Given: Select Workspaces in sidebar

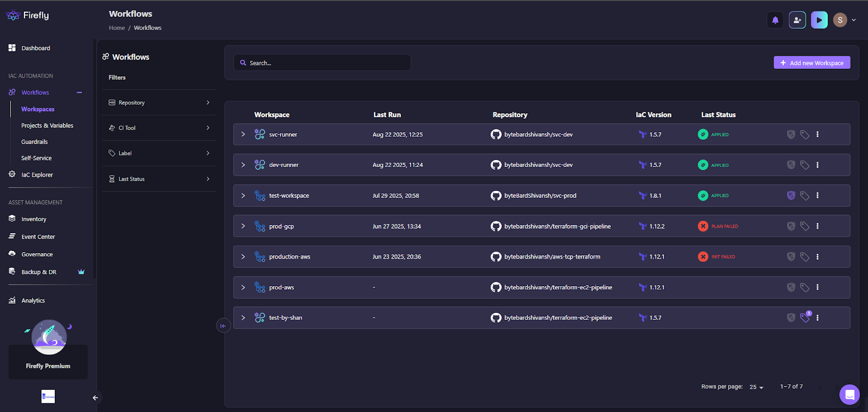Looking at the screenshot, I should [38, 109].
